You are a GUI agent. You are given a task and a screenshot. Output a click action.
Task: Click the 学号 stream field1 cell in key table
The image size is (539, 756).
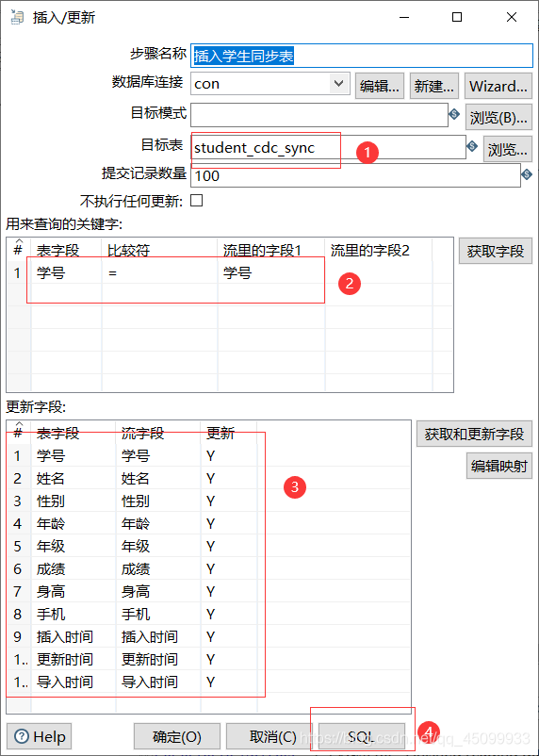271,272
